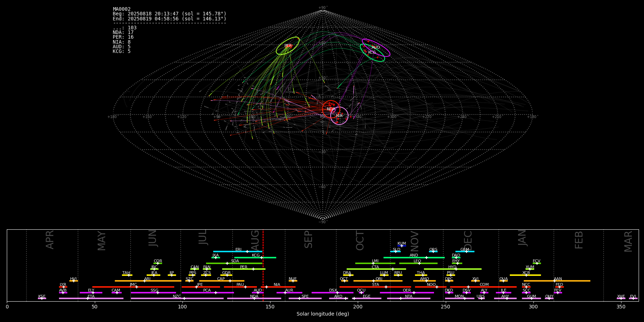Screen dimensions: 644x322
Task: Click the STA shower bar label
Action: (x=375, y=285)
